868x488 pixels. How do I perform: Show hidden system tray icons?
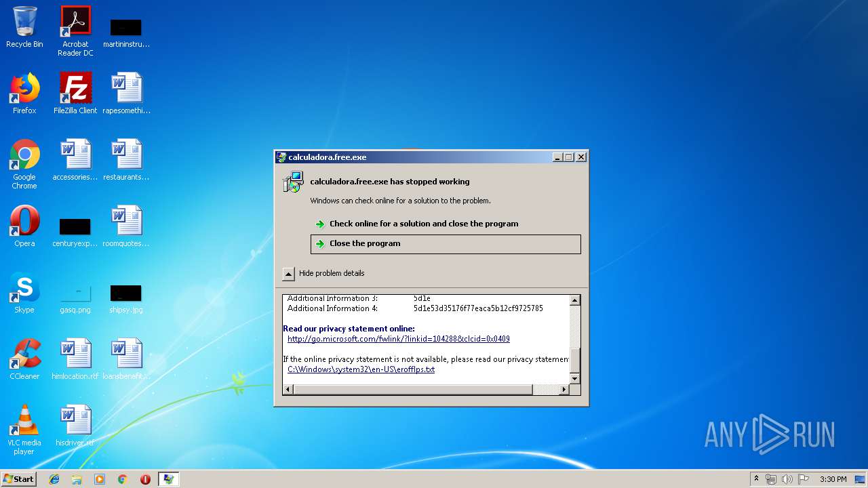(756, 479)
